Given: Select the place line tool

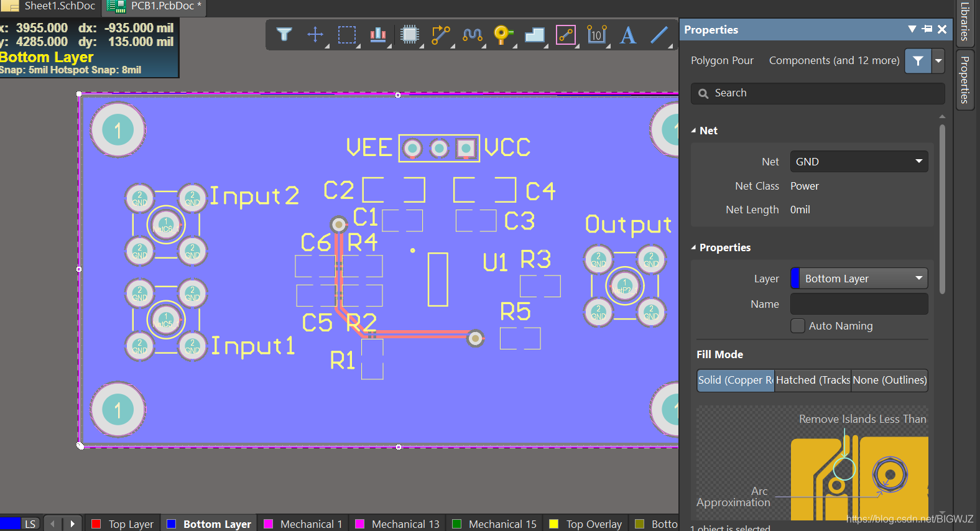Looking at the screenshot, I should (x=659, y=34).
